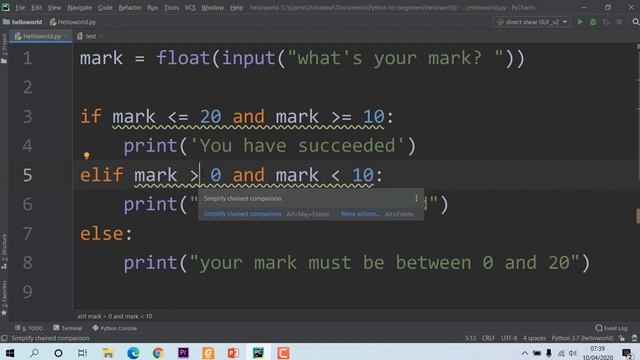Launch Microsoft Edge from the taskbar

(x=133, y=353)
